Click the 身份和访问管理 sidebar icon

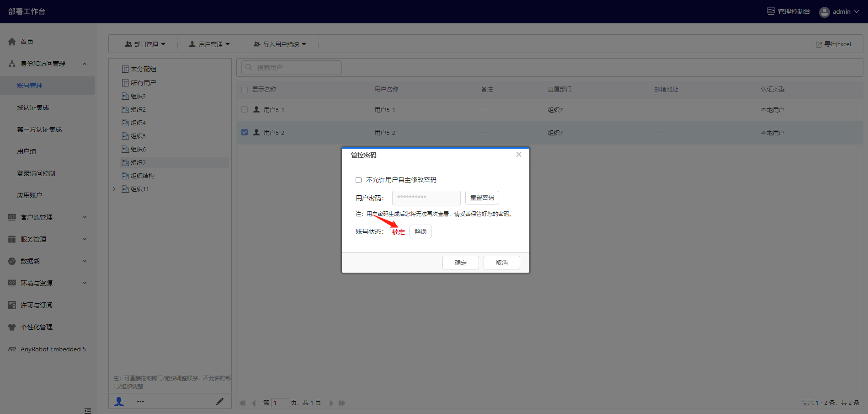pos(12,64)
